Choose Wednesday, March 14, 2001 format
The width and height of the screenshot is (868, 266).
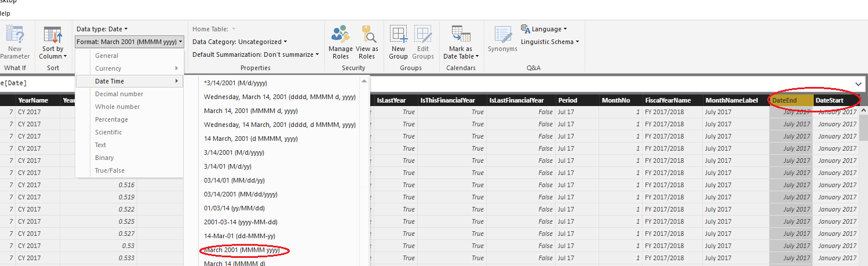point(280,97)
